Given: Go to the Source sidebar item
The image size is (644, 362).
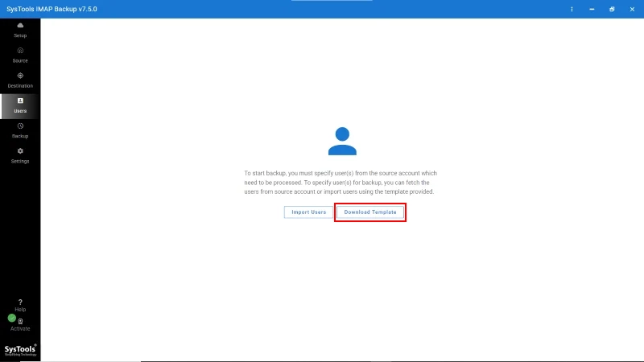Looking at the screenshot, I should [20, 56].
